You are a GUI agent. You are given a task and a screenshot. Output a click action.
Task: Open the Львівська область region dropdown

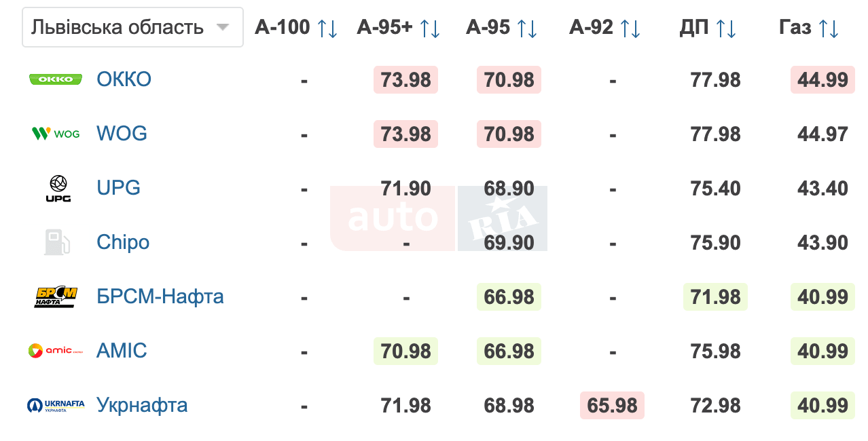pos(132,27)
